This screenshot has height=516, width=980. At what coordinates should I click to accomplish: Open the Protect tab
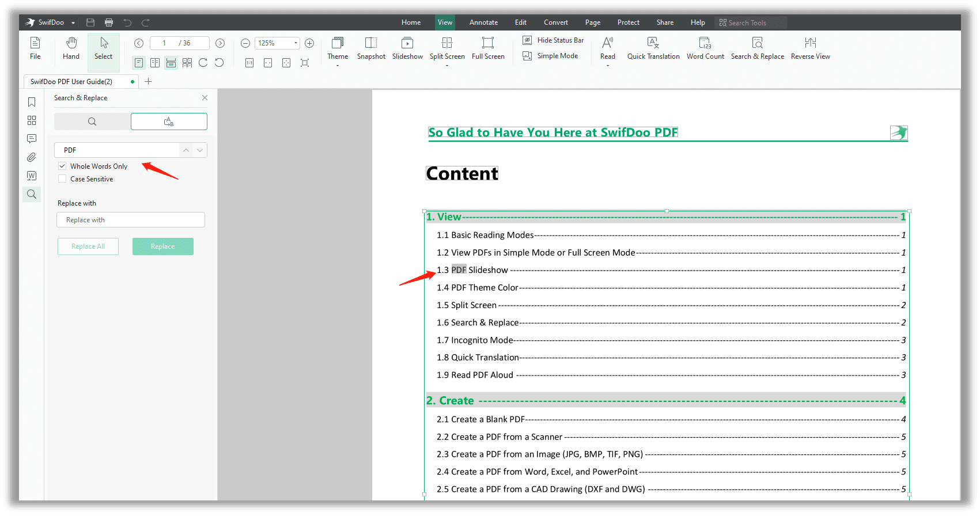(x=629, y=22)
